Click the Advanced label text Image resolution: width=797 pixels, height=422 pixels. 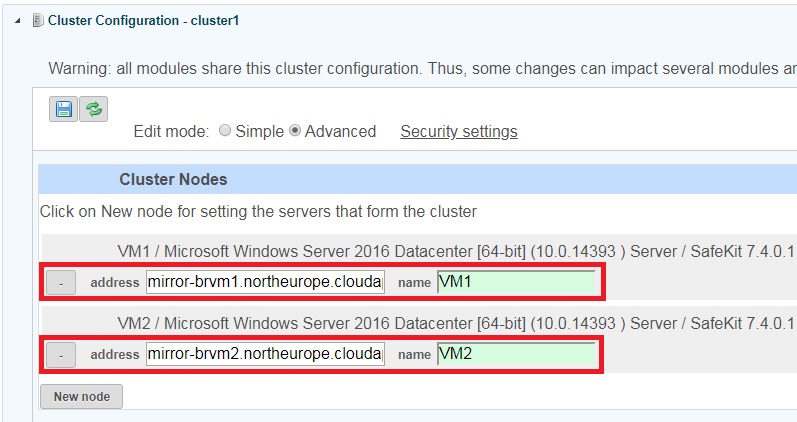pyautogui.click(x=341, y=131)
